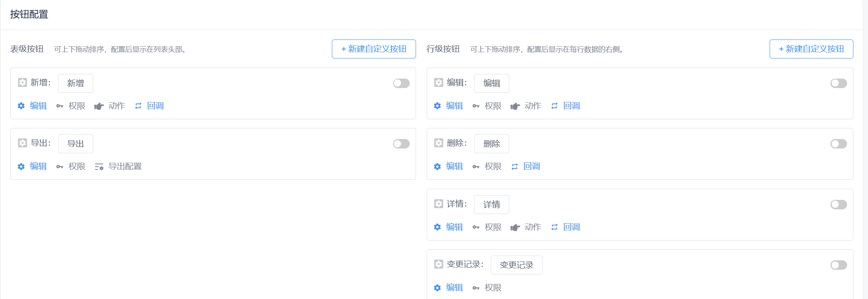Toggle the 导出 button switch on

tap(401, 144)
